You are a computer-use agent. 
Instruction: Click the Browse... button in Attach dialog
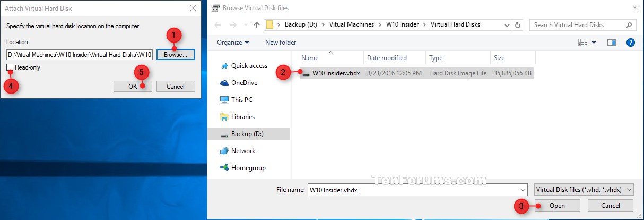(x=176, y=54)
